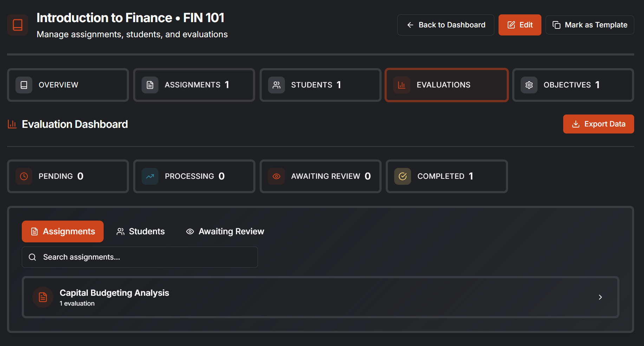Filter by Processing evaluations

coord(194,176)
